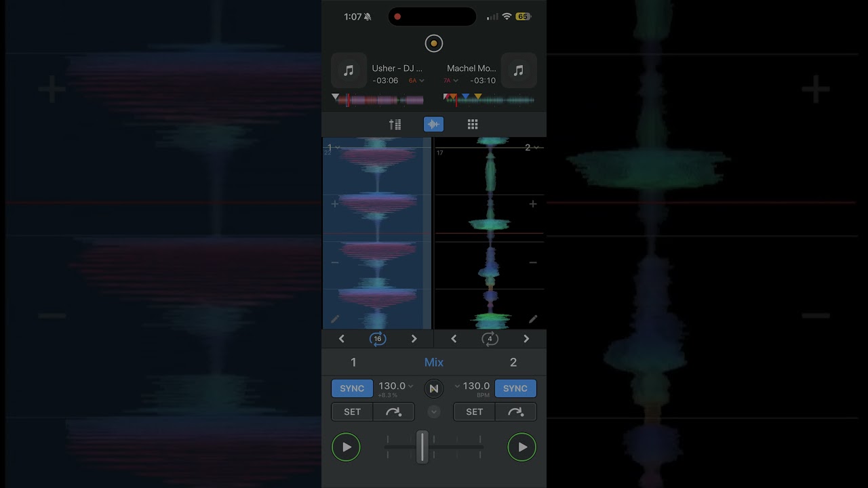
Task: Toggle SYNC on deck 2
Action: (x=515, y=388)
